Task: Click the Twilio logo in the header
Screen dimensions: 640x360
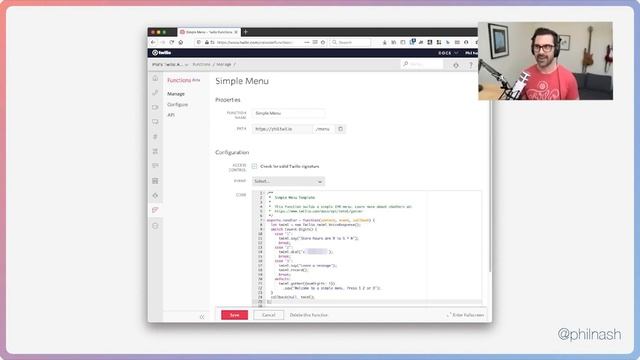Action: tap(162, 53)
